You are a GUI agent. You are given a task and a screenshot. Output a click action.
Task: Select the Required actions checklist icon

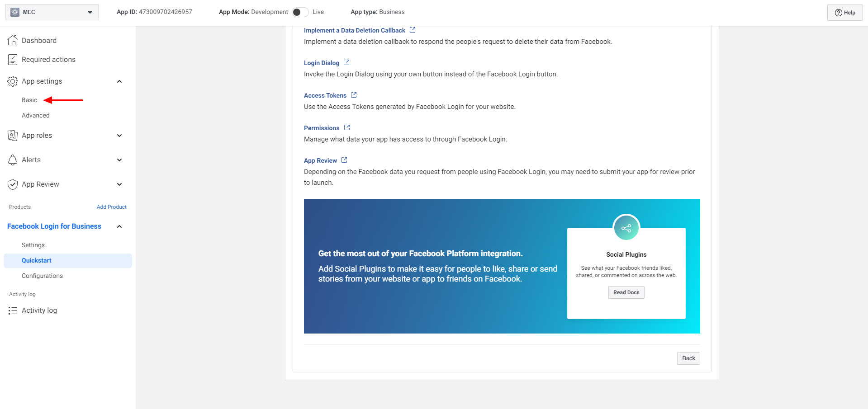coord(13,59)
